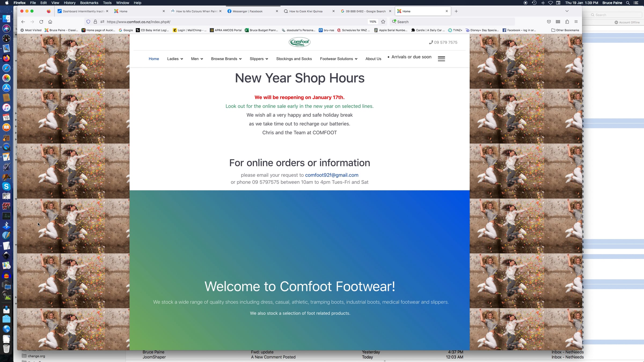The height and width of the screenshot is (362, 644).
Task: Go back to the previous page
Action: click(23, 22)
